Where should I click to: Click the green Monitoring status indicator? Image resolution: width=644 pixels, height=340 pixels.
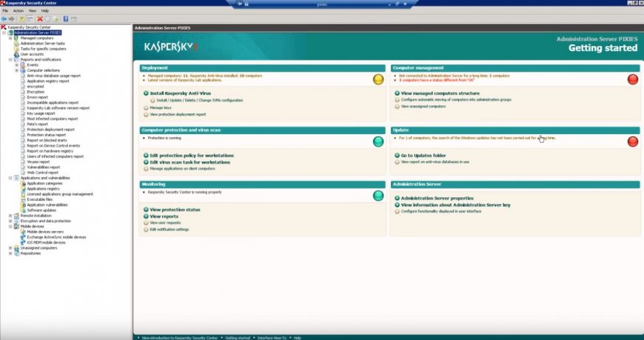click(x=378, y=196)
